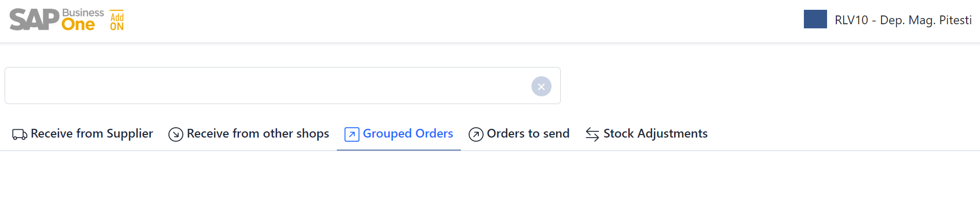Click the blue square beside RLV10

(x=815, y=19)
